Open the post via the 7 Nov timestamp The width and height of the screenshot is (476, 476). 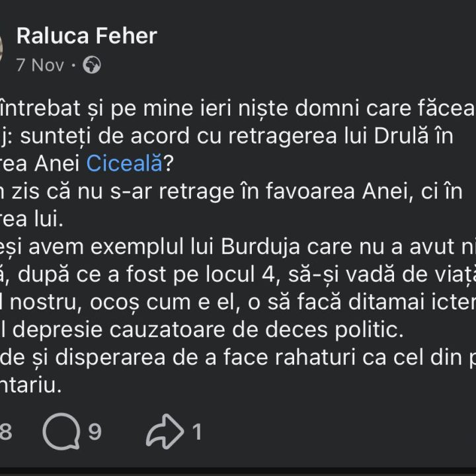coord(40,65)
